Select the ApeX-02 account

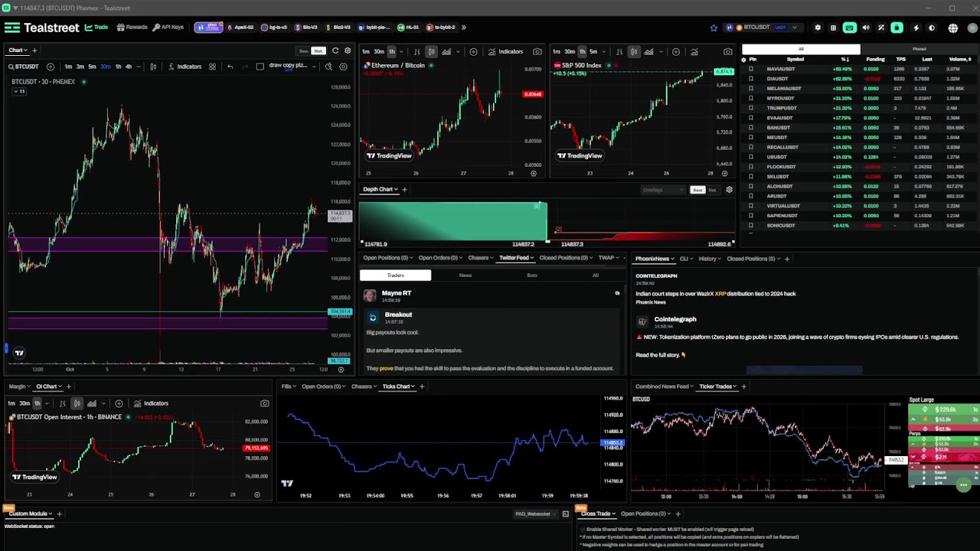point(240,28)
